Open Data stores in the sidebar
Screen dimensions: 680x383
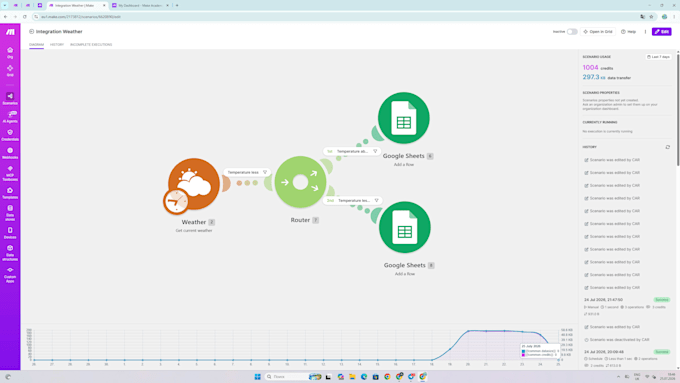[10, 213]
